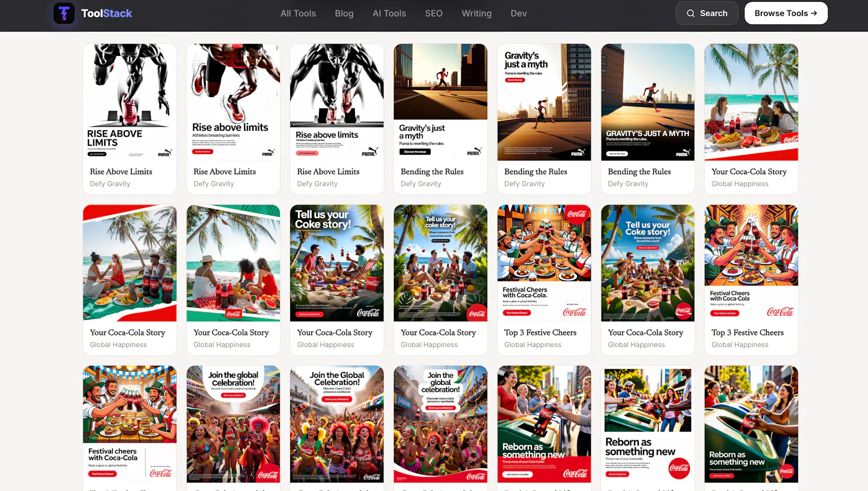Click the red button on the 'Rise above limits' red runner poster
Image resolution: width=868 pixels, height=491 pixels.
point(203,152)
